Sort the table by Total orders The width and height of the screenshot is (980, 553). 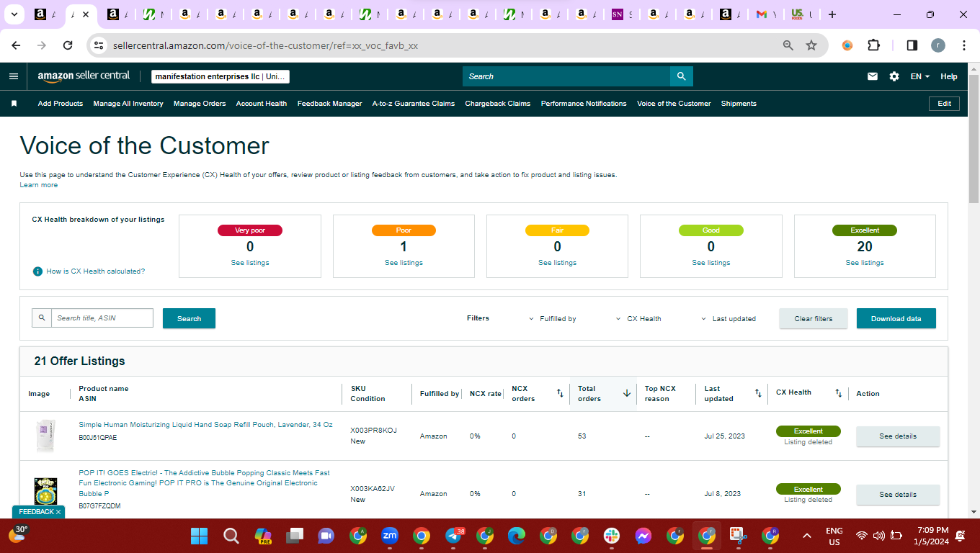627,393
